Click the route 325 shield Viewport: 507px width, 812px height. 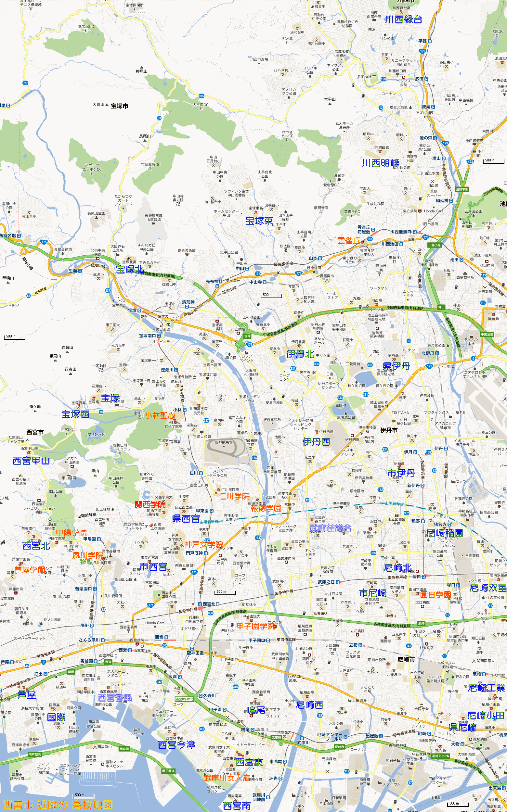pyautogui.click(x=201, y=96)
